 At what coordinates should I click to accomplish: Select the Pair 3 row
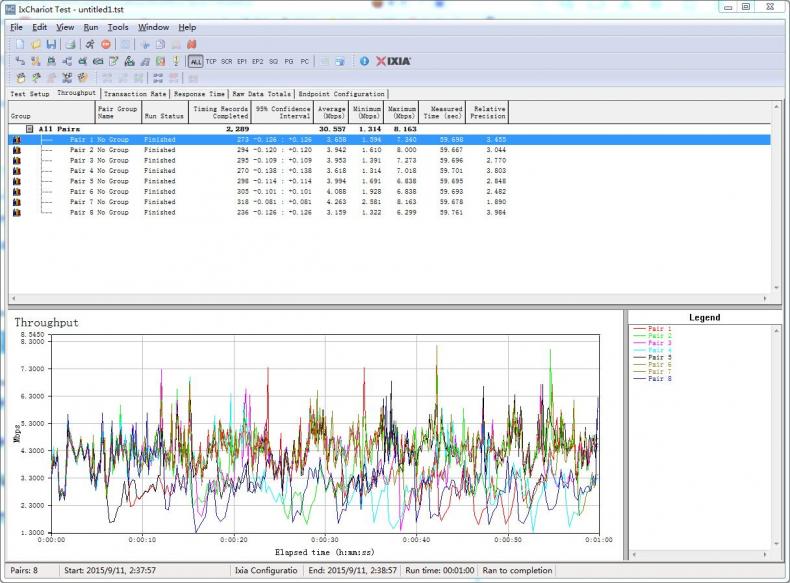(x=389, y=161)
